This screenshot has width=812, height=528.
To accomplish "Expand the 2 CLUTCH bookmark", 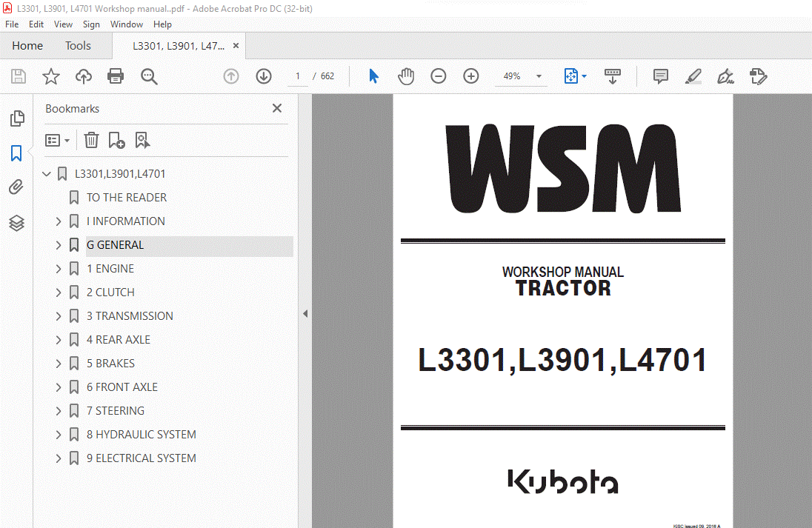I will [59, 293].
